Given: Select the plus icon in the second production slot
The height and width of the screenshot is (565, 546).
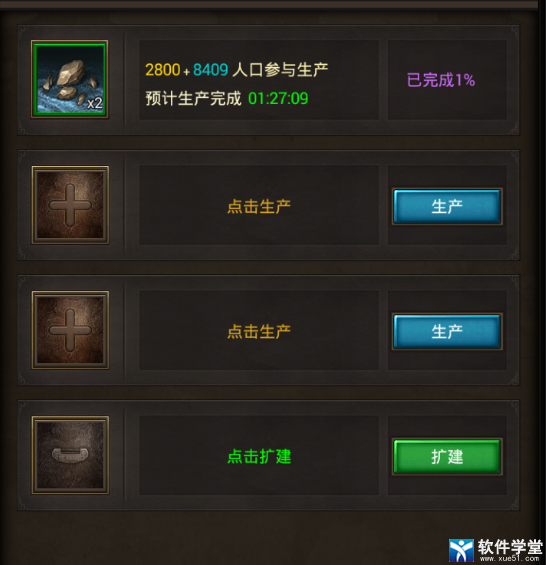Looking at the screenshot, I should click(x=70, y=205).
